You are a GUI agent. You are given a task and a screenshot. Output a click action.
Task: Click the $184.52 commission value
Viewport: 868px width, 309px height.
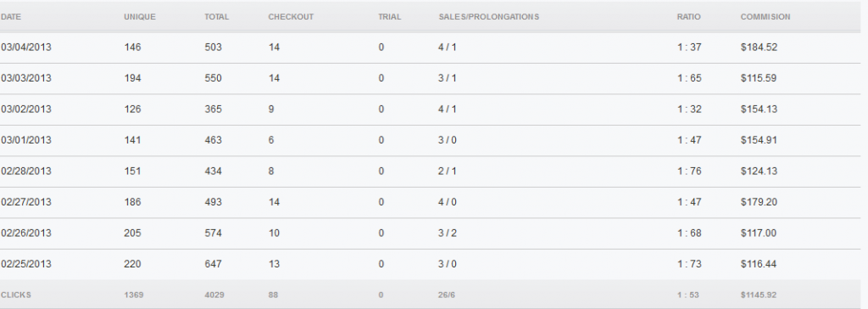(759, 48)
